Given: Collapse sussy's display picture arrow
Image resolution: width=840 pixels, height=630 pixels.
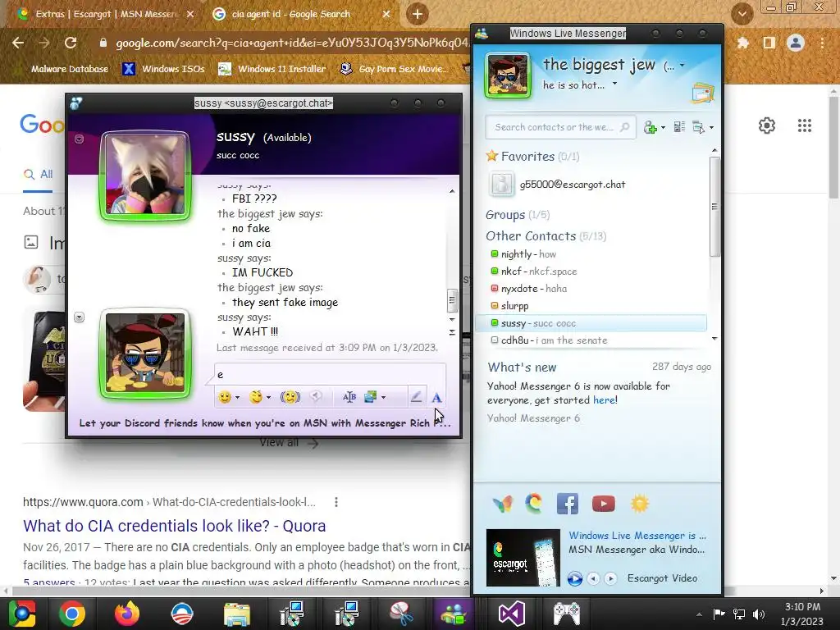Looking at the screenshot, I should (80, 139).
